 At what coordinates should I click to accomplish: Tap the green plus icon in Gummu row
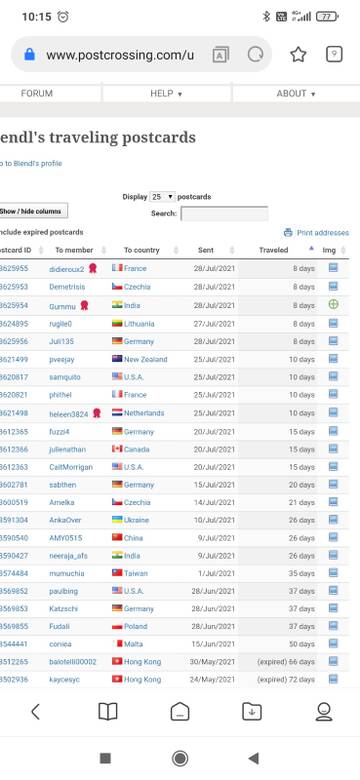click(333, 304)
